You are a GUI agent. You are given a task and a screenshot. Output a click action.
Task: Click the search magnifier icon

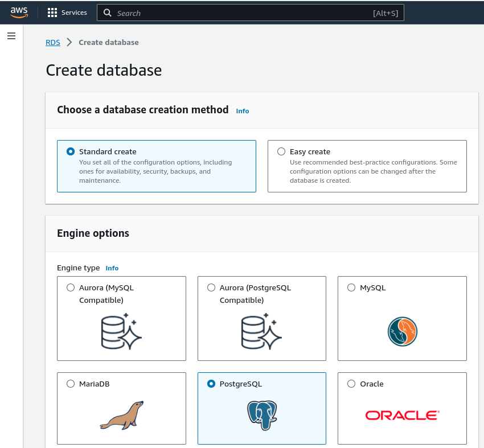coord(108,12)
